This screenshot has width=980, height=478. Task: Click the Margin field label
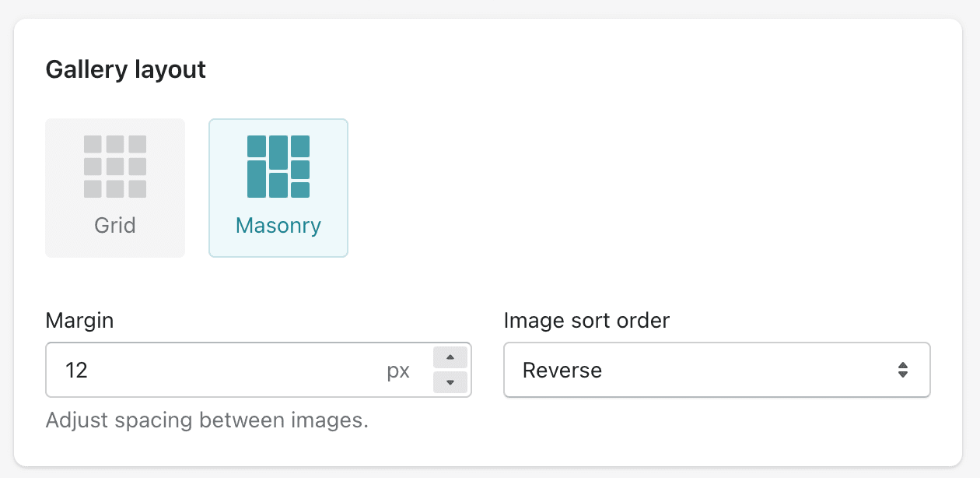point(80,320)
